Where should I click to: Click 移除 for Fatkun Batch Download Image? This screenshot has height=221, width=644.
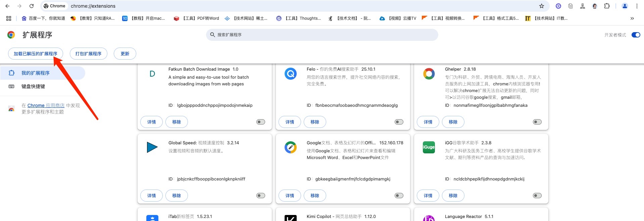coord(177,122)
